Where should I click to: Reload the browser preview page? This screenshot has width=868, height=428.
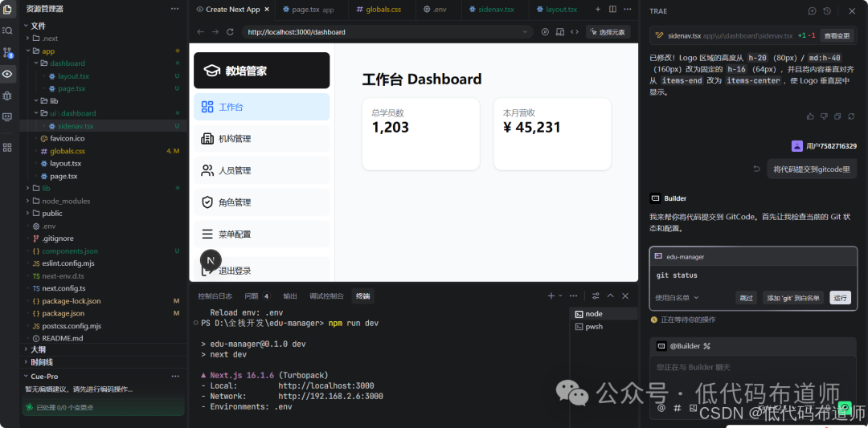230,32
